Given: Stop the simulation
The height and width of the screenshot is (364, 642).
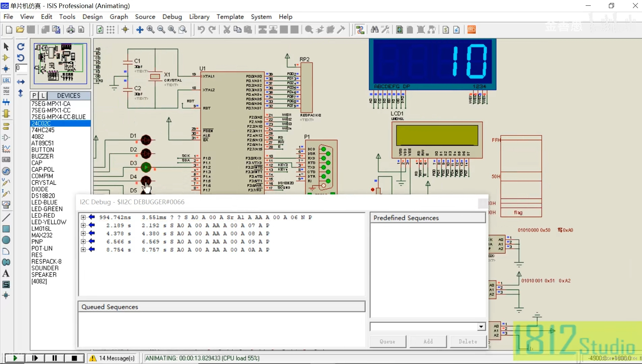Looking at the screenshot, I should pos(75,358).
